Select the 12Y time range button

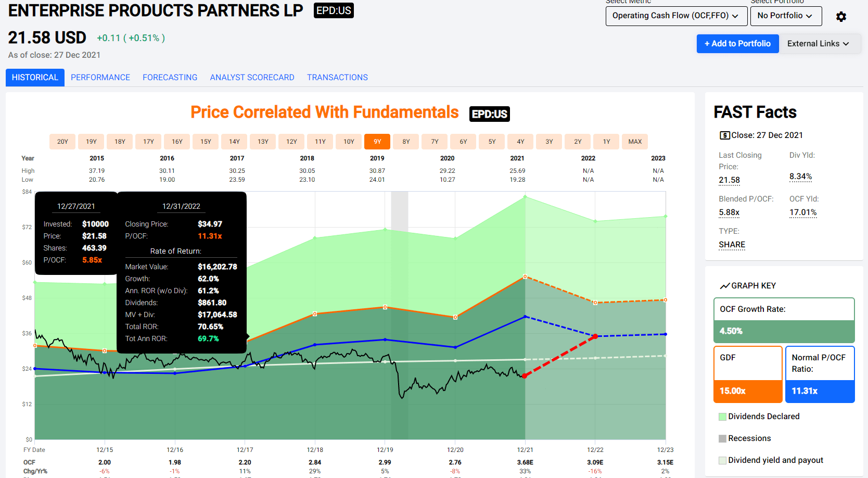291,142
